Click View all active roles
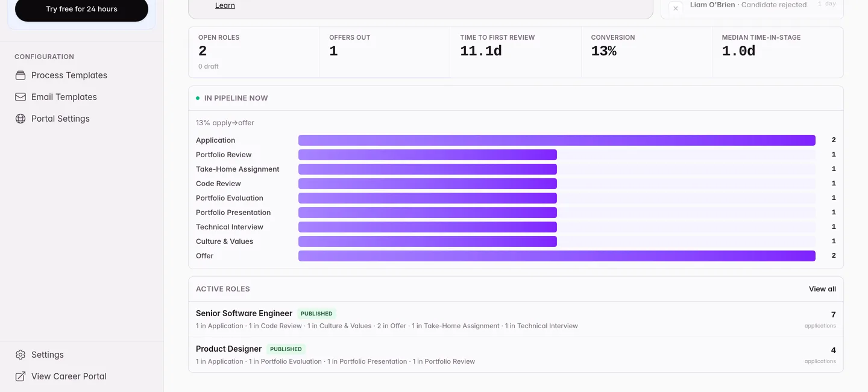 822,289
